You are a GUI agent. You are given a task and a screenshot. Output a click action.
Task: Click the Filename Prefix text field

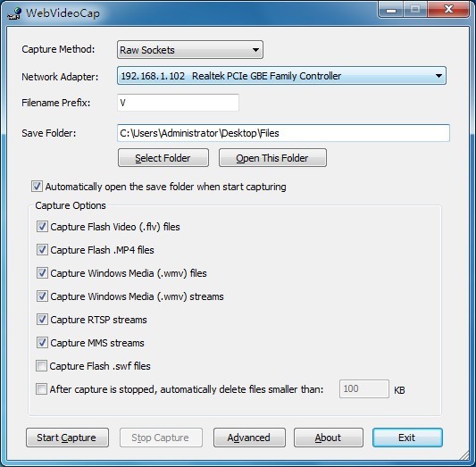(178, 103)
